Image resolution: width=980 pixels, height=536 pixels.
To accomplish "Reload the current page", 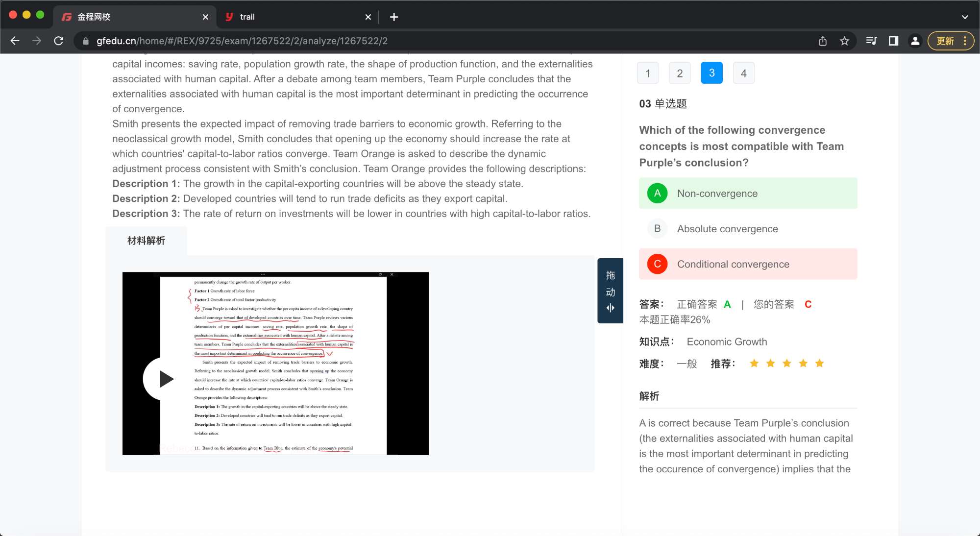I will (x=59, y=41).
